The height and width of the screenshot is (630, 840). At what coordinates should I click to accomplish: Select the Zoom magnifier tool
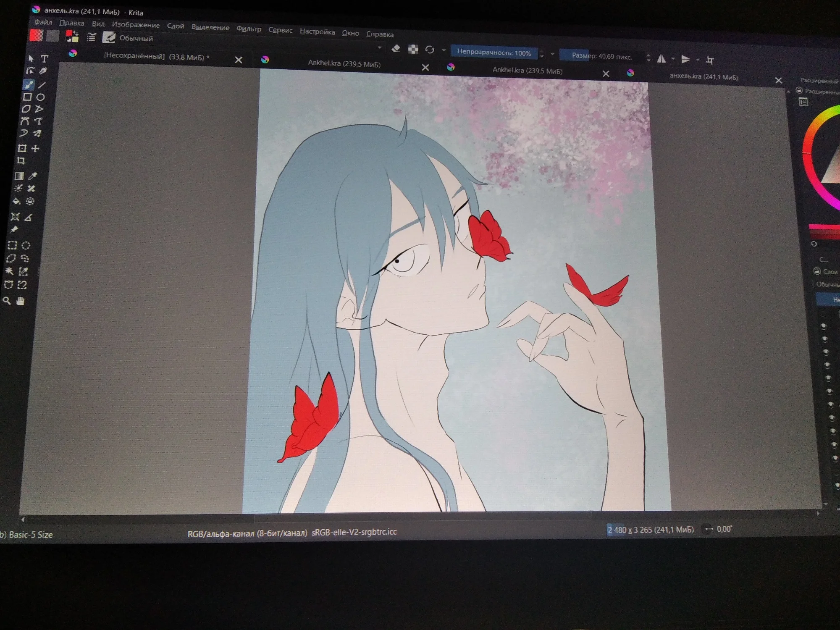[7, 301]
